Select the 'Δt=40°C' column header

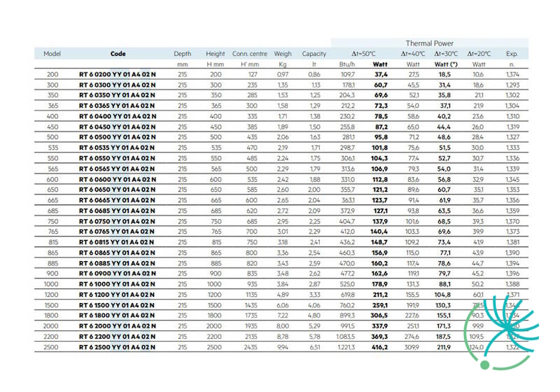pos(413,54)
